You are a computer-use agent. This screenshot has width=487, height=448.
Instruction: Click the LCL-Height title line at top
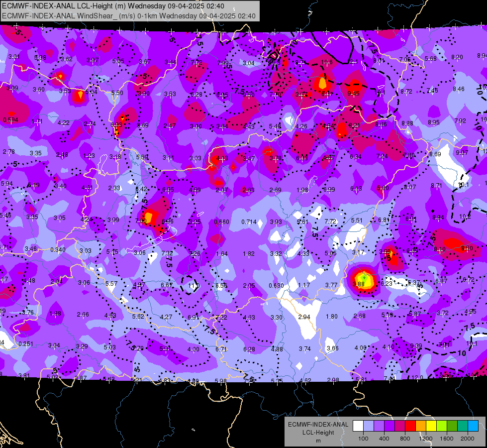pos(113,6)
